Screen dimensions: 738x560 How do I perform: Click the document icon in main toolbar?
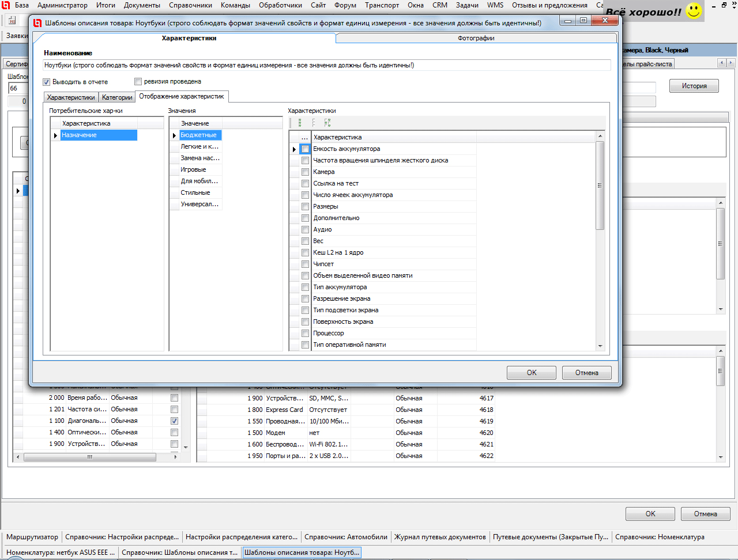point(12,20)
